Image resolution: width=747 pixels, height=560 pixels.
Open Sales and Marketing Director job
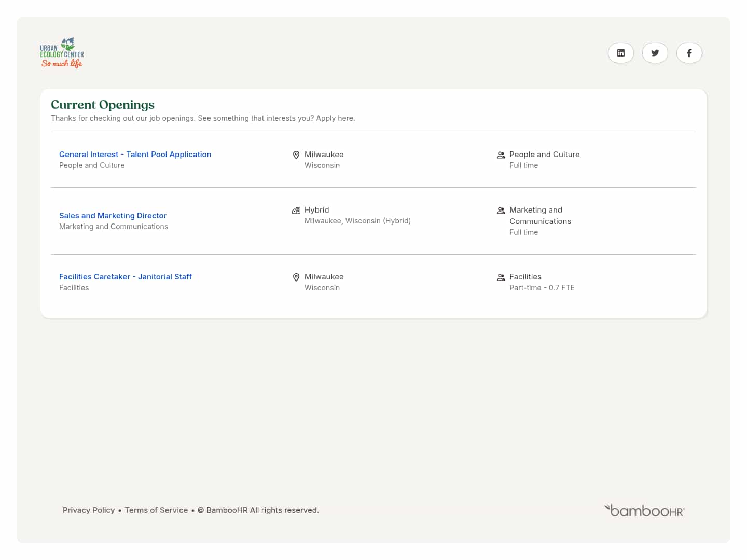point(113,216)
